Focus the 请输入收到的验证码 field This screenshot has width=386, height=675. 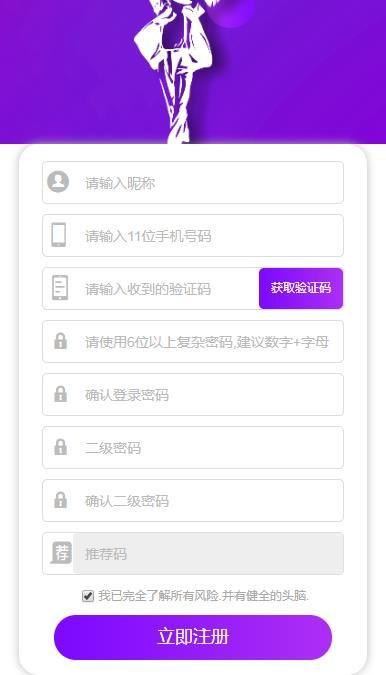click(151, 288)
